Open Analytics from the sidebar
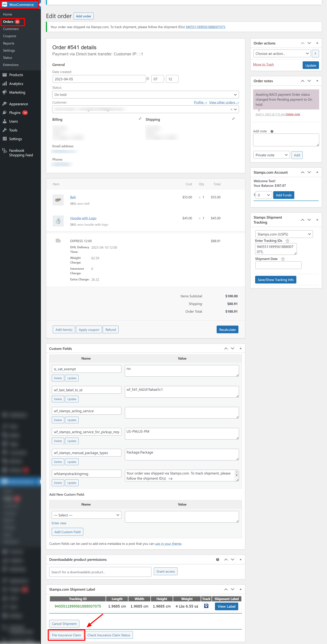 click(x=16, y=84)
